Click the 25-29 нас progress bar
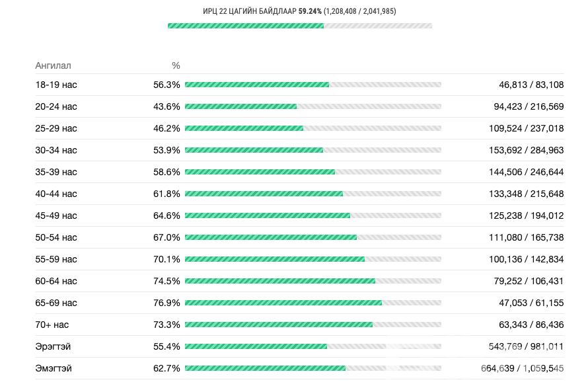The height and width of the screenshot is (390, 588). 312,128
